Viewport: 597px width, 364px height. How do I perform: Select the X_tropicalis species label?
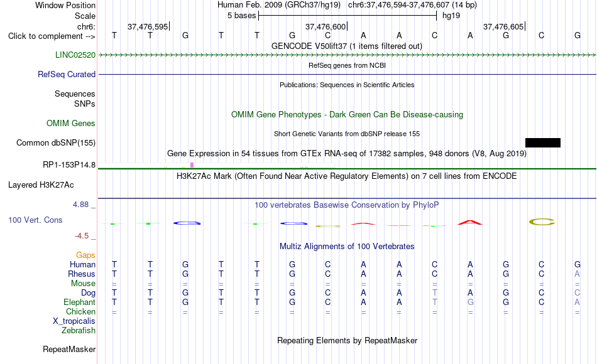pos(74,321)
